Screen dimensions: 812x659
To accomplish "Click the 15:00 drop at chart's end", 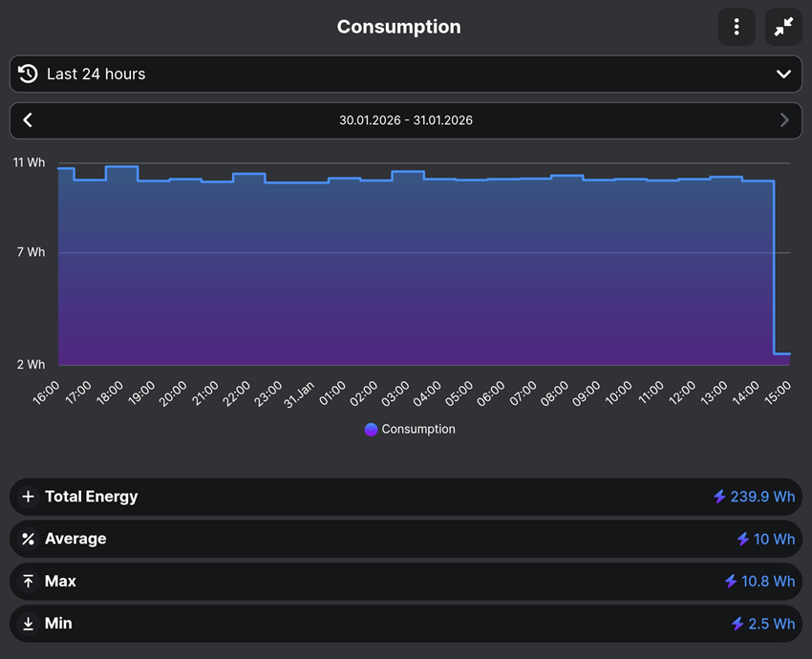I will tap(782, 359).
